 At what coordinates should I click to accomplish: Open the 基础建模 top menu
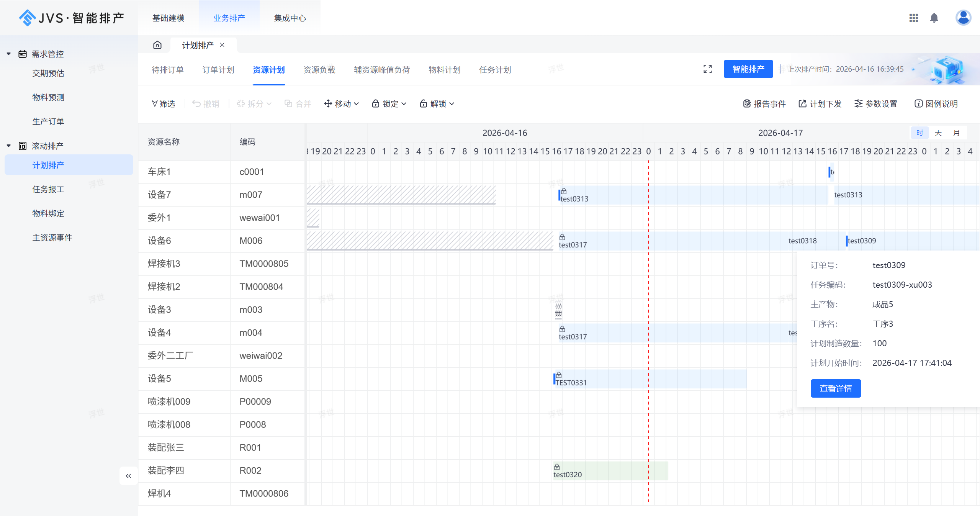pos(168,18)
